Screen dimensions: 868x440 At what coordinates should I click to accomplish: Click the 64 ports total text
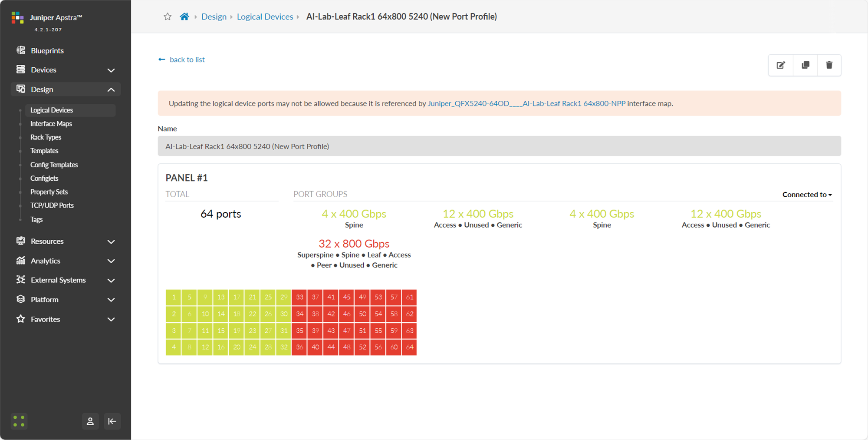[221, 214]
